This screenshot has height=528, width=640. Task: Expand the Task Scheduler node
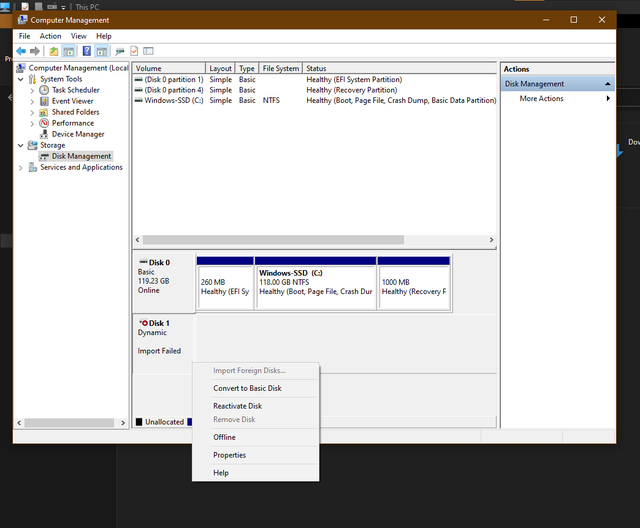tap(32, 90)
